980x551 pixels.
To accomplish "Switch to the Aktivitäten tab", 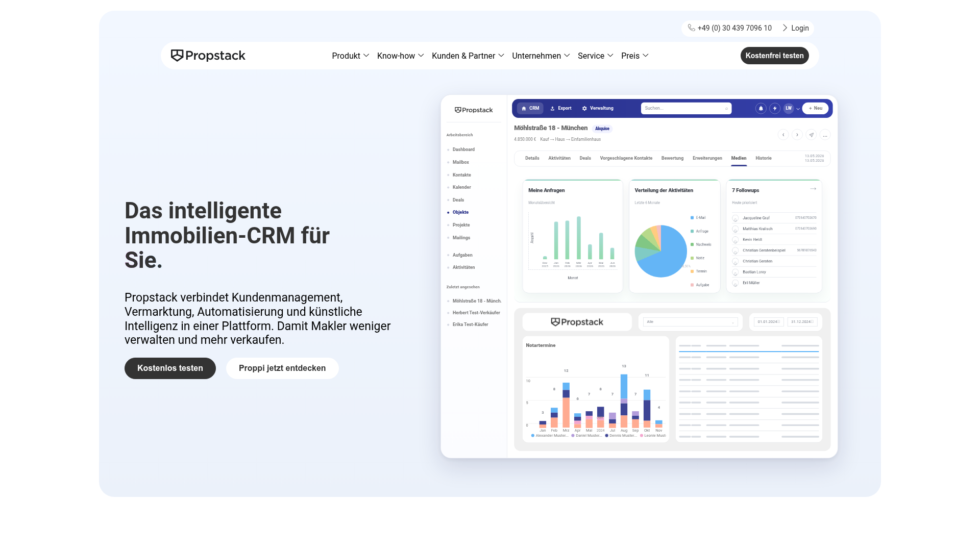I will coord(559,158).
